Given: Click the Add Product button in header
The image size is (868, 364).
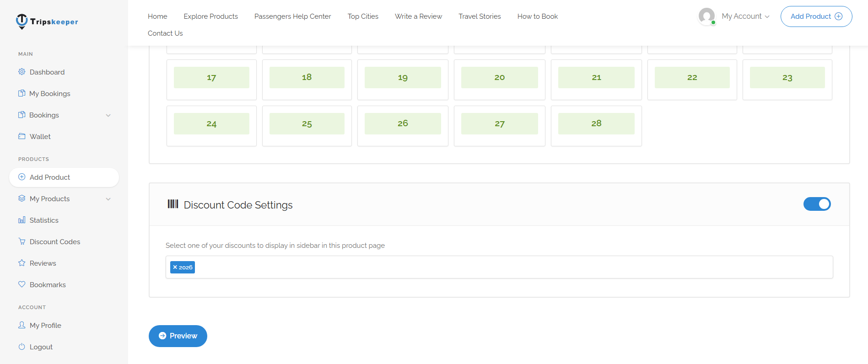Looking at the screenshot, I should coord(816,16).
